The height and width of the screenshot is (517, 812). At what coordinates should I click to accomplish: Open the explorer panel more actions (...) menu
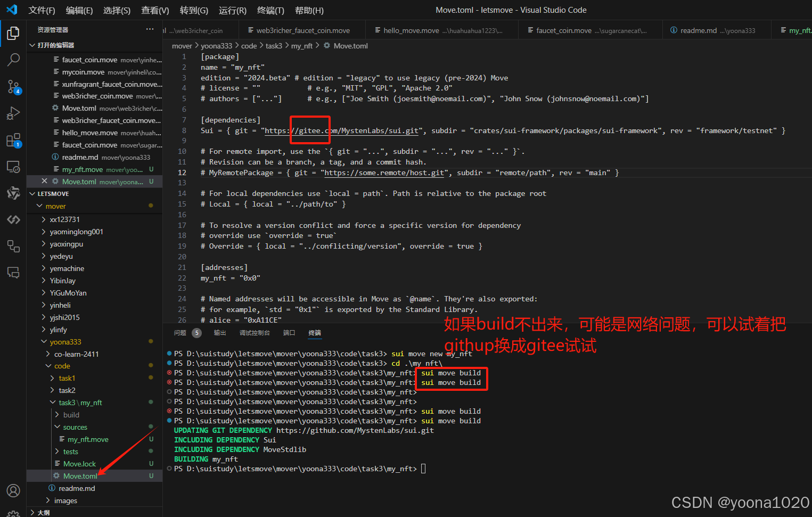pos(150,29)
